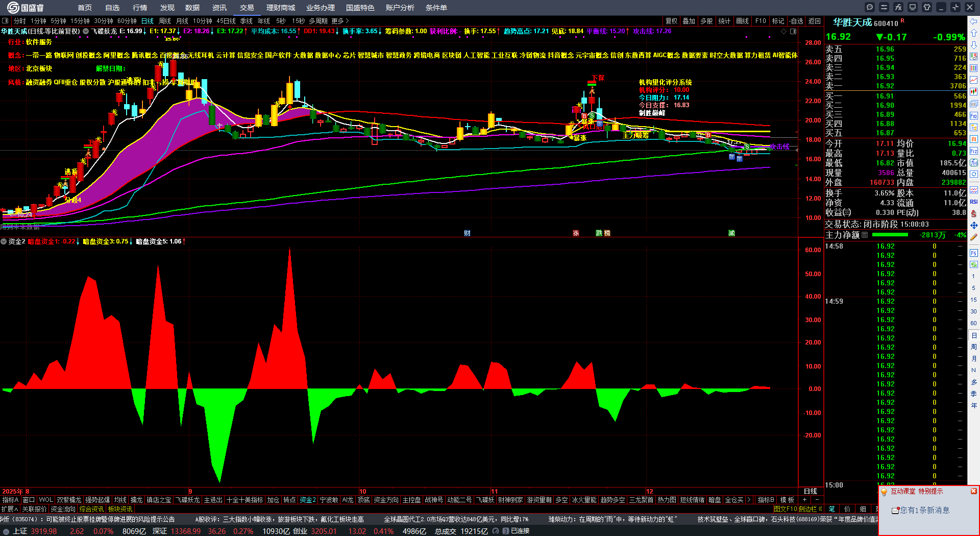Screen dimensions: 980x536
Task: Toggle the 画线 drawing mode
Action: pos(743,21)
